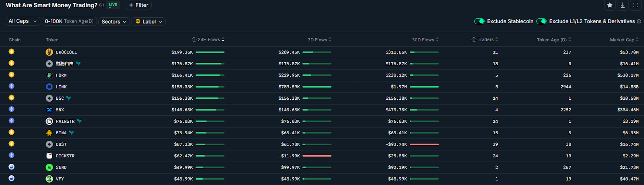Toggle the Exclude Stablecoin switch
This screenshot has height=185, width=644.
[x=479, y=21]
